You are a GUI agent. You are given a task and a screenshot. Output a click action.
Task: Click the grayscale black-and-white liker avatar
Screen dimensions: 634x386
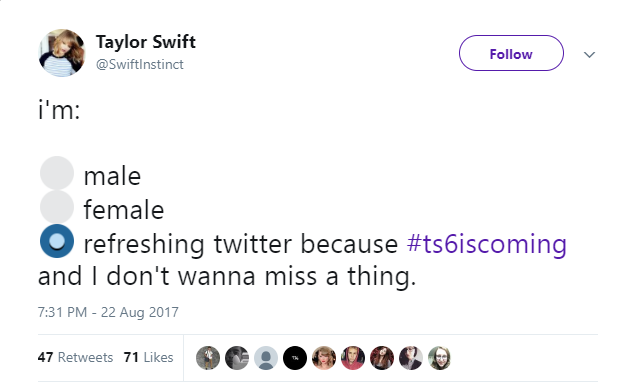(237, 358)
